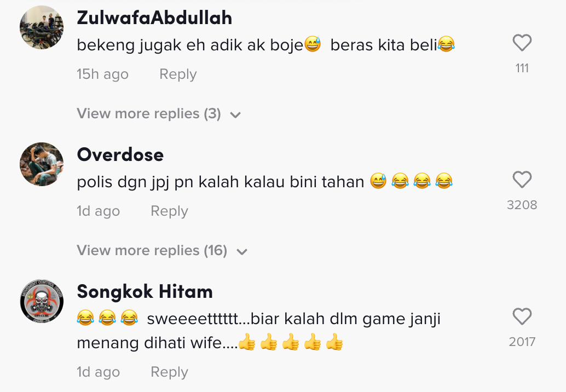Visit the Songkok Hitam username link
The image size is (566, 392).
(x=145, y=291)
